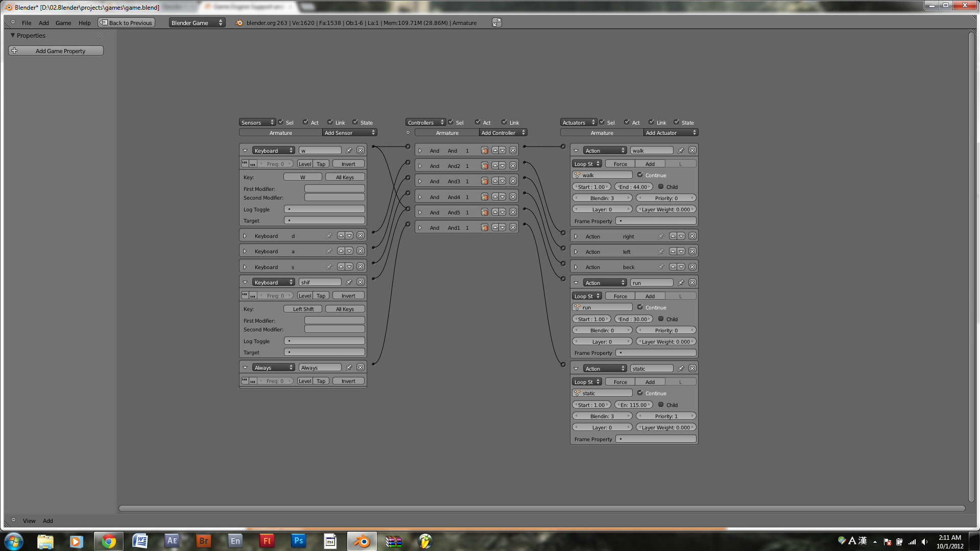Toggle the Sensors State checkbox
980x551 pixels.
click(x=355, y=122)
